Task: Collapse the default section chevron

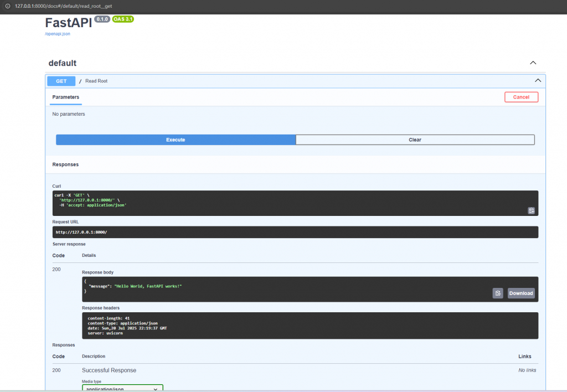Action: point(533,63)
